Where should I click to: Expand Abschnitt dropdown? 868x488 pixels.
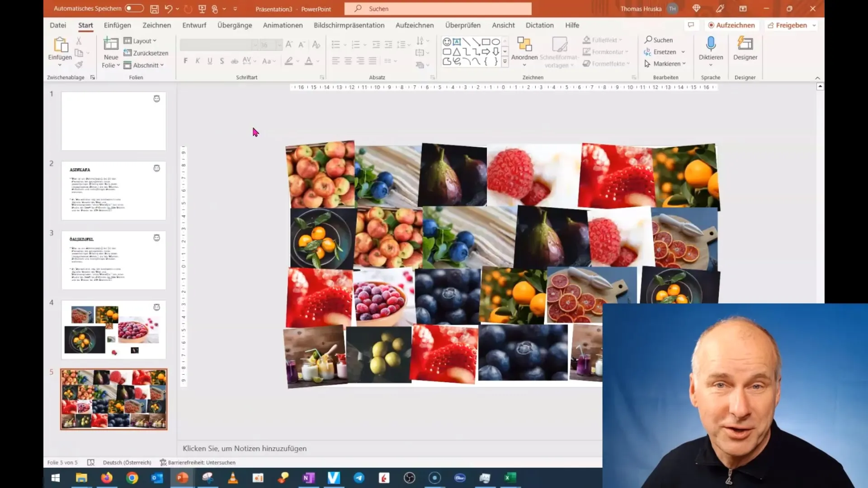click(144, 65)
